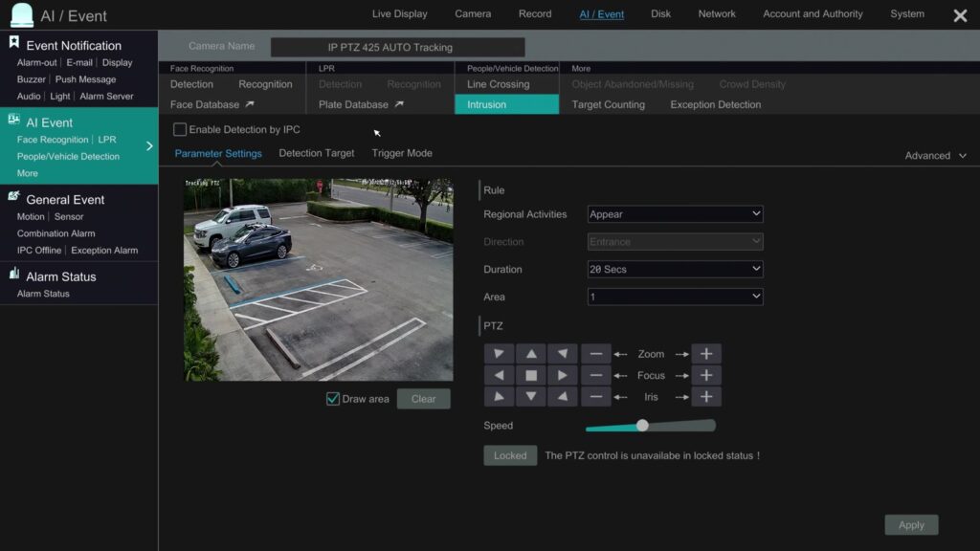Image resolution: width=980 pixels, height=551 pixels.
Task: Open Record menu
Action: click(x=535, y=13)
